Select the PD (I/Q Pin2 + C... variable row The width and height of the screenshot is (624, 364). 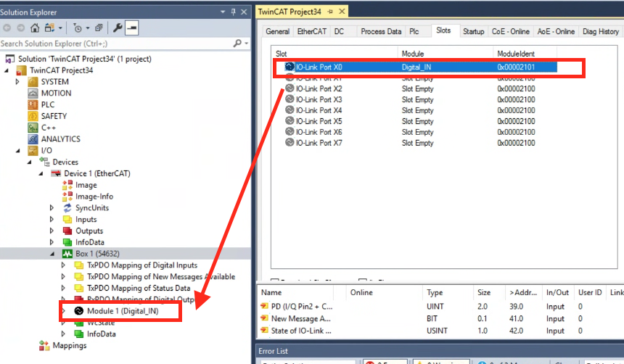point(440,306)
